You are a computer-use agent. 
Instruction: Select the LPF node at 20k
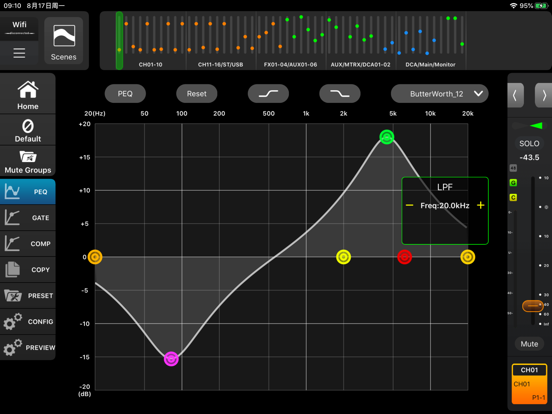coord(468,257)
